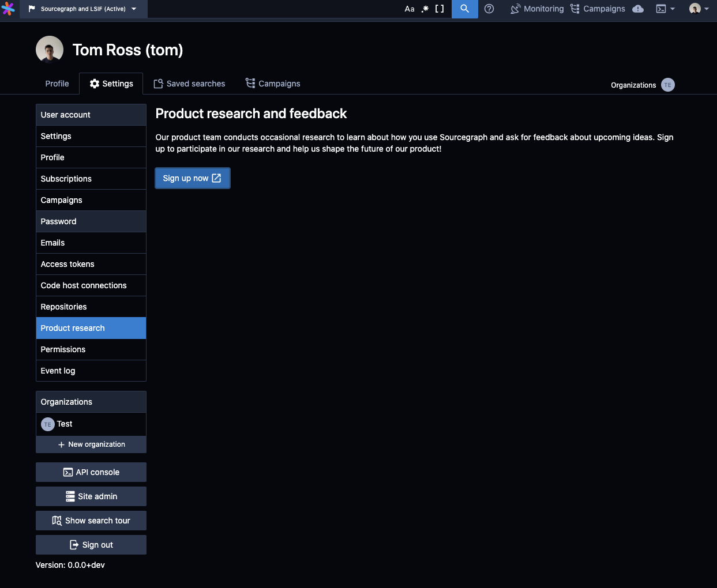717x588 pixels.
Task: Open the Site admin button
Action: [91, 496]
